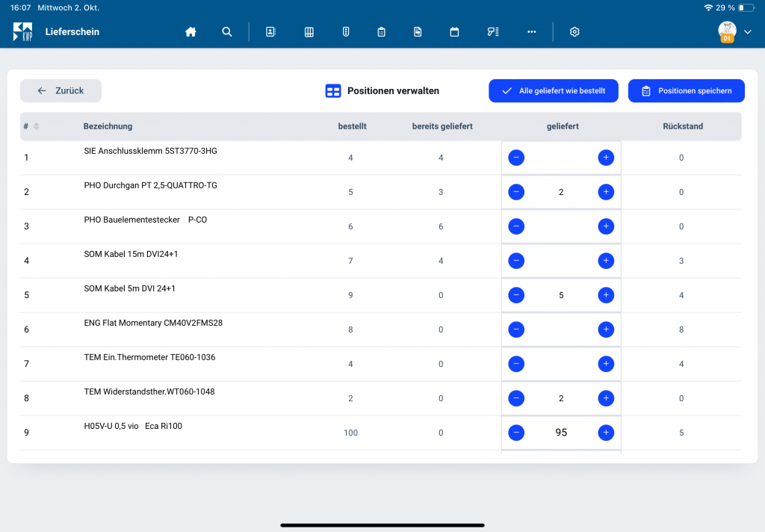Click the Rückstand column header
This screenshot has width=765, height=532.
[x=683, y=126]
